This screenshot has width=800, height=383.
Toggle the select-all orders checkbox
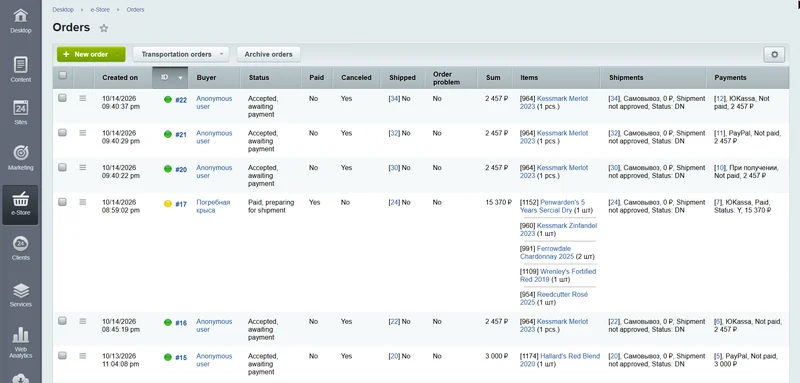click(63, 75)
